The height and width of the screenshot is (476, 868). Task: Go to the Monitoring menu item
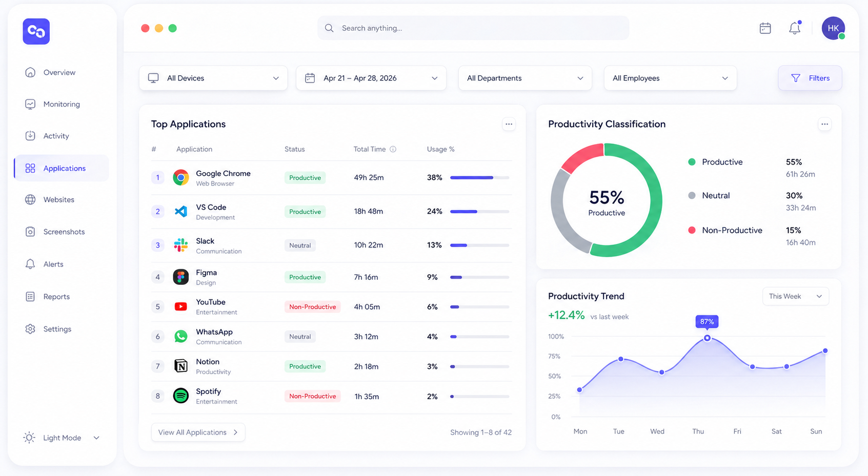coord(62,104)
